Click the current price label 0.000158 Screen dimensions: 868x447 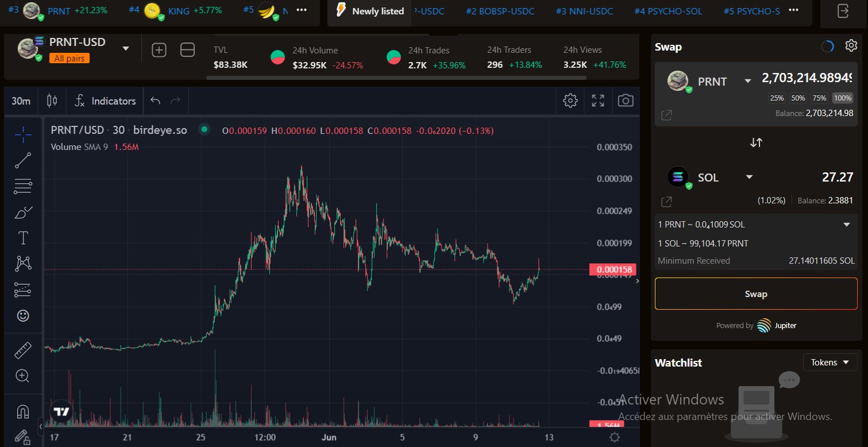[x=612, y=269]
